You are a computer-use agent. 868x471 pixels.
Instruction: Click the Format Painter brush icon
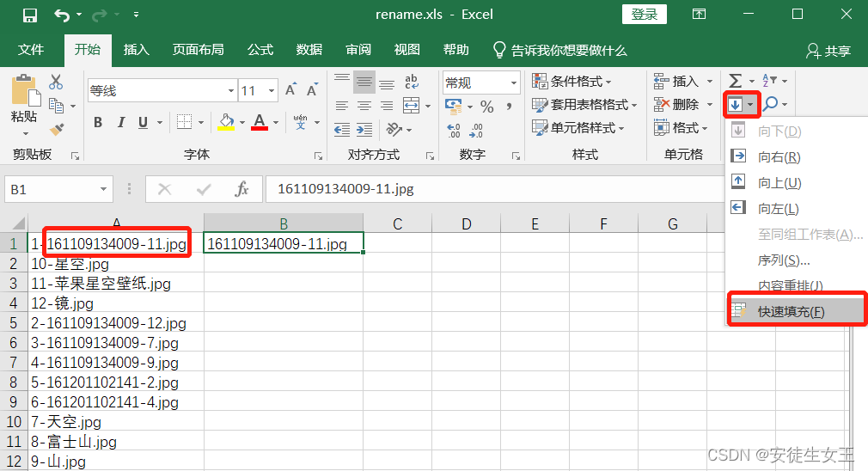(57, 129)
